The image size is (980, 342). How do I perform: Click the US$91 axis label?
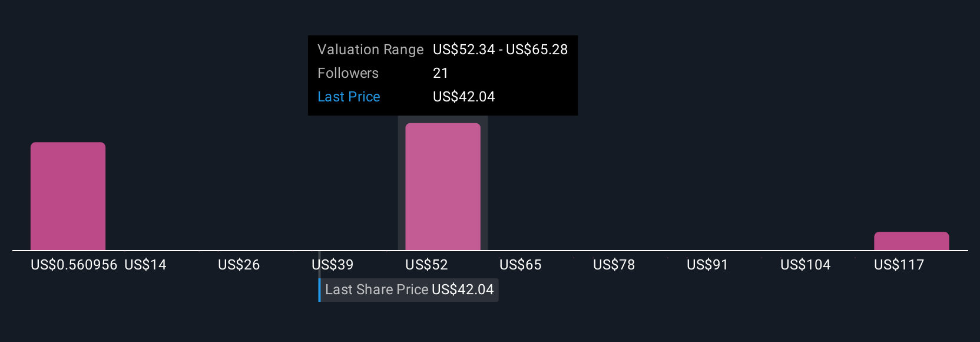707,265
